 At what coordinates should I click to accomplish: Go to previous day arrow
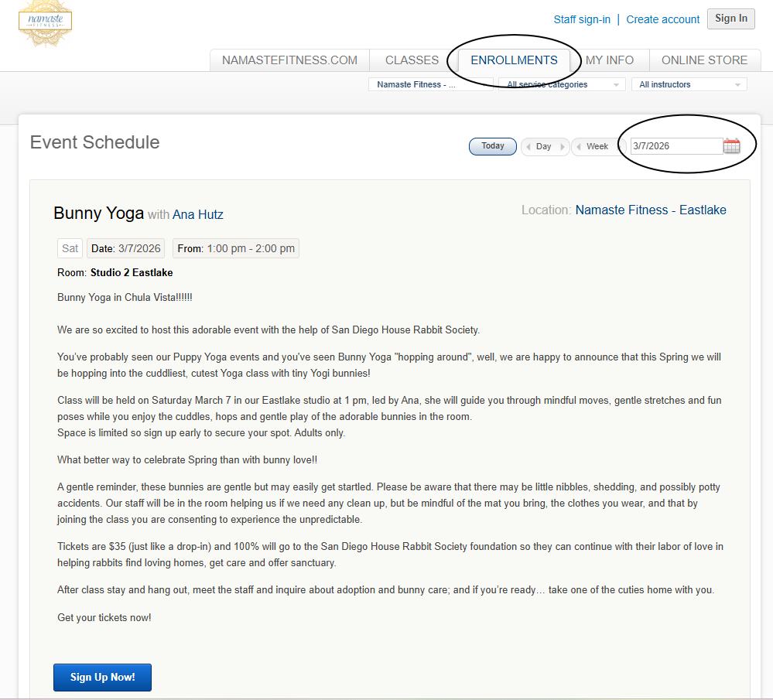pos(528,147)
